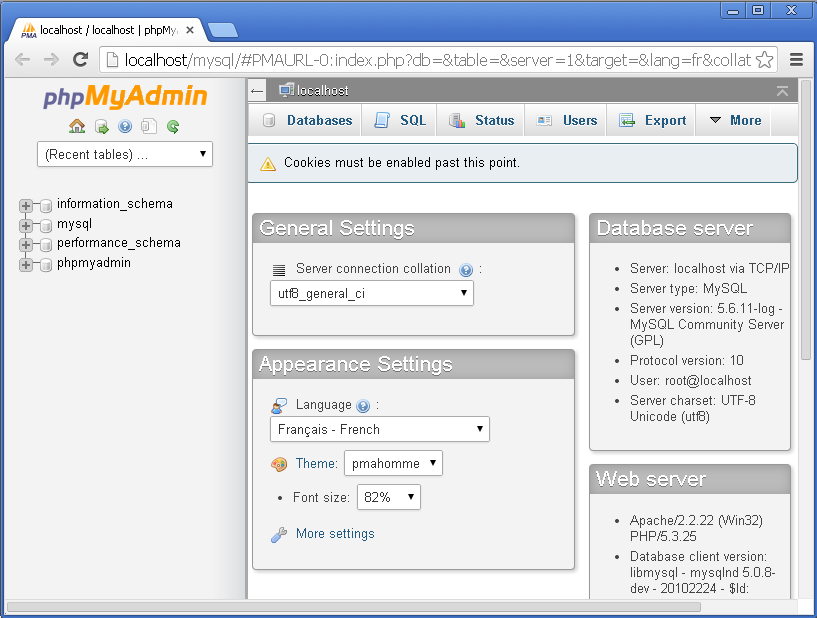Viewport: 817px width, 618px height.
Task: Switch to the Users tab
Action: tap(567, 120)
